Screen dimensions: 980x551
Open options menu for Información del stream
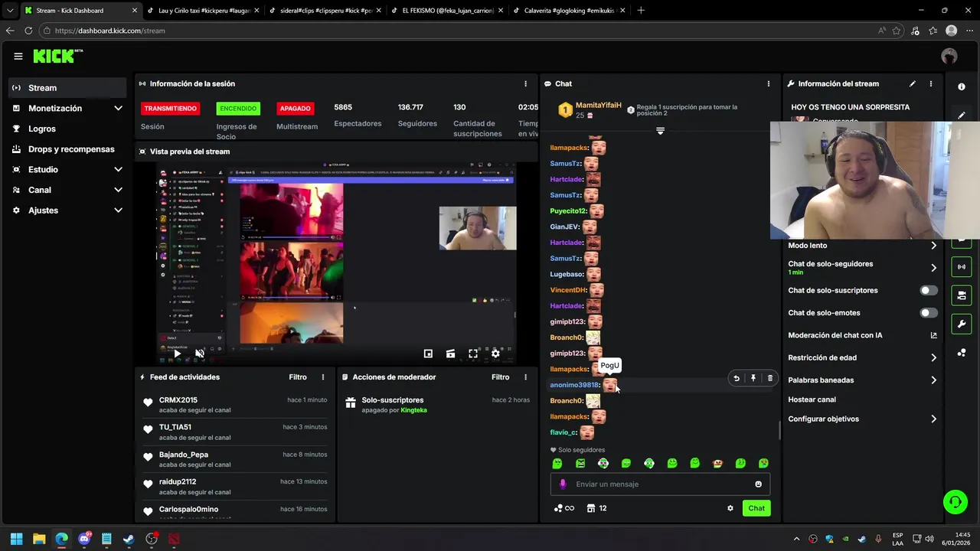(931, 83)
